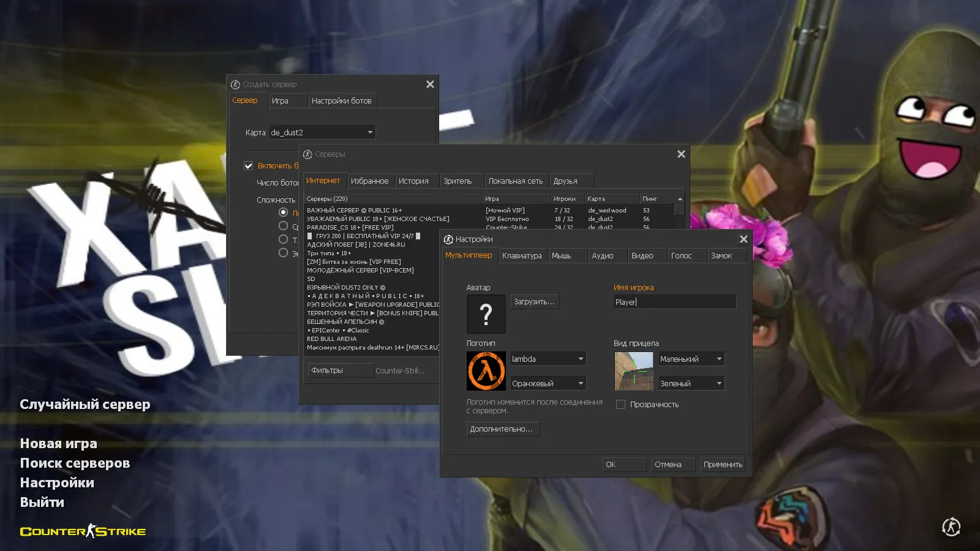Click the Имя игрока text field
The image size is (980, 551).
click(674, 302)
